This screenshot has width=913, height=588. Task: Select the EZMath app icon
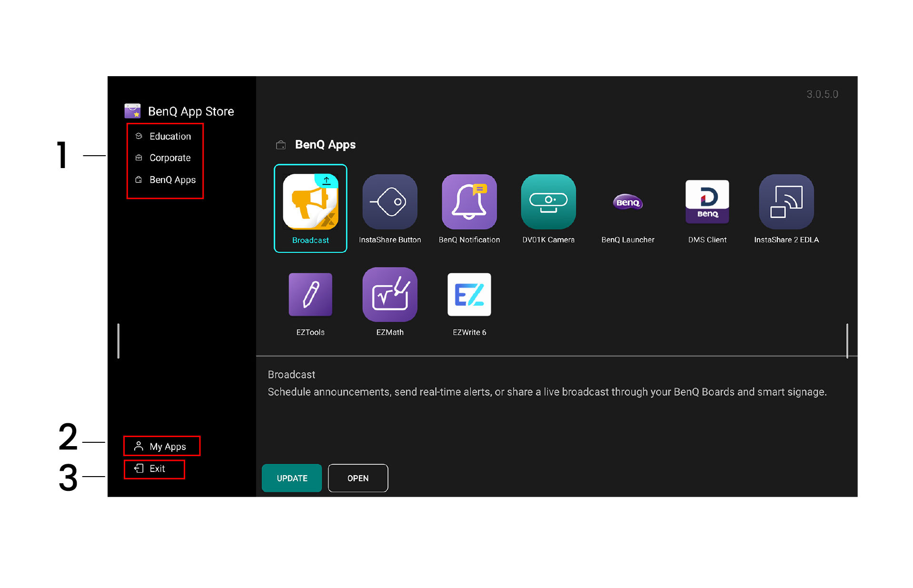point(389,295)
